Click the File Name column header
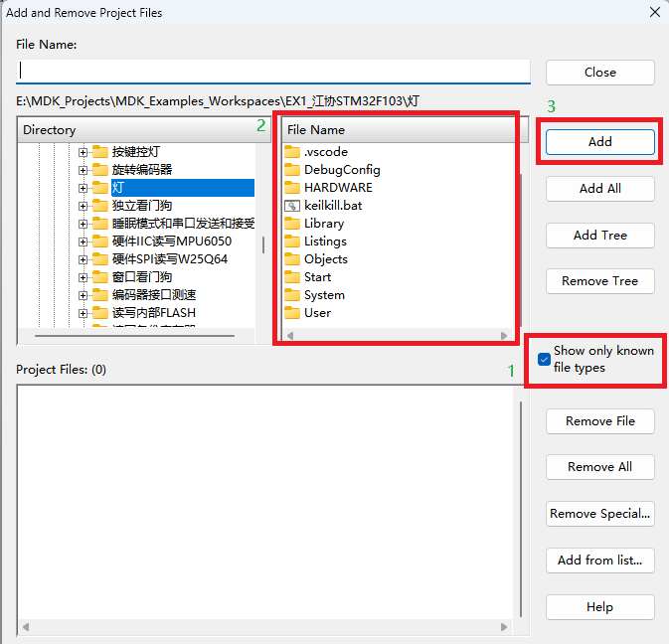Viewport: 669px width, 644px height. pyautogui.click(x=399, y=129)
